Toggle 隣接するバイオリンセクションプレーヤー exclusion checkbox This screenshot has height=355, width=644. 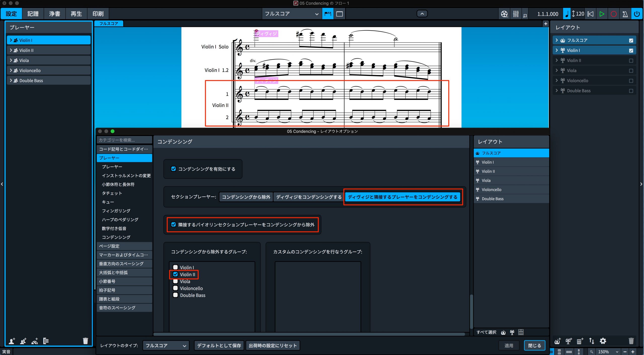(x=174, y=224)
